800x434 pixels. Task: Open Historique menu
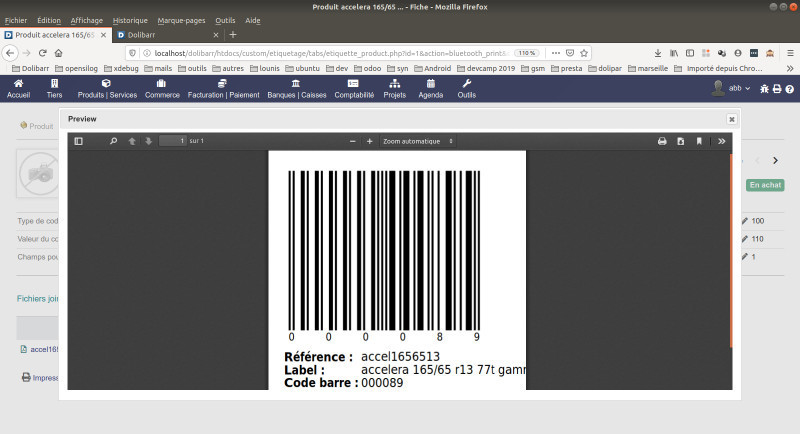tap(130, 20)
